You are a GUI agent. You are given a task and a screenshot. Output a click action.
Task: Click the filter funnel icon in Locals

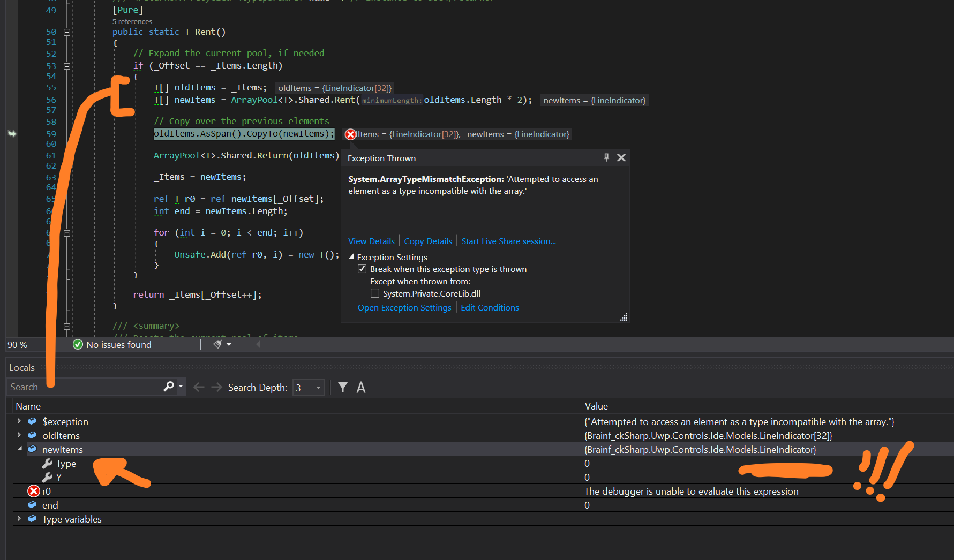343,387
